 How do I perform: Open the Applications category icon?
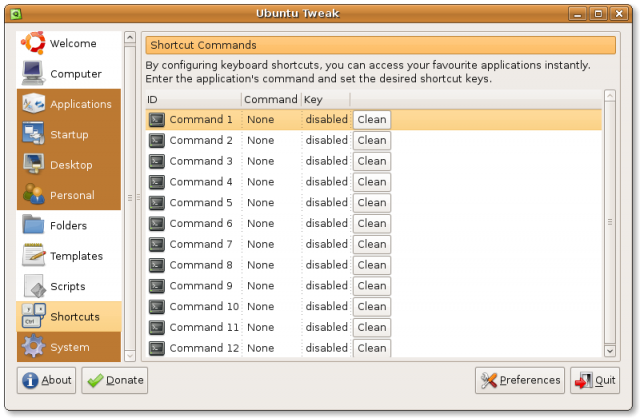(x=33, y=103)
